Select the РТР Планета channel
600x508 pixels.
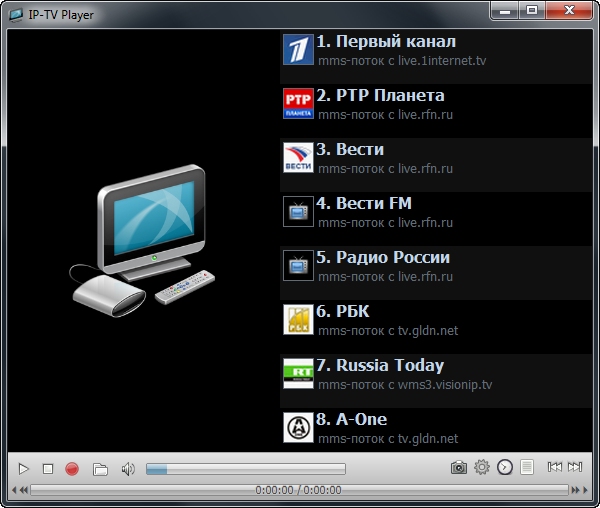tap(380, 96)
